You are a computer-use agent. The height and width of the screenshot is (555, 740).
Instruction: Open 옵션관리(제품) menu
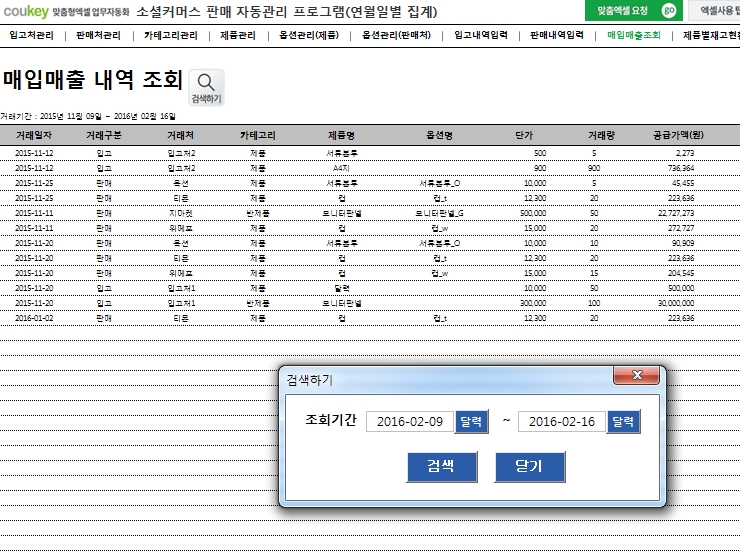coord(309,35)
